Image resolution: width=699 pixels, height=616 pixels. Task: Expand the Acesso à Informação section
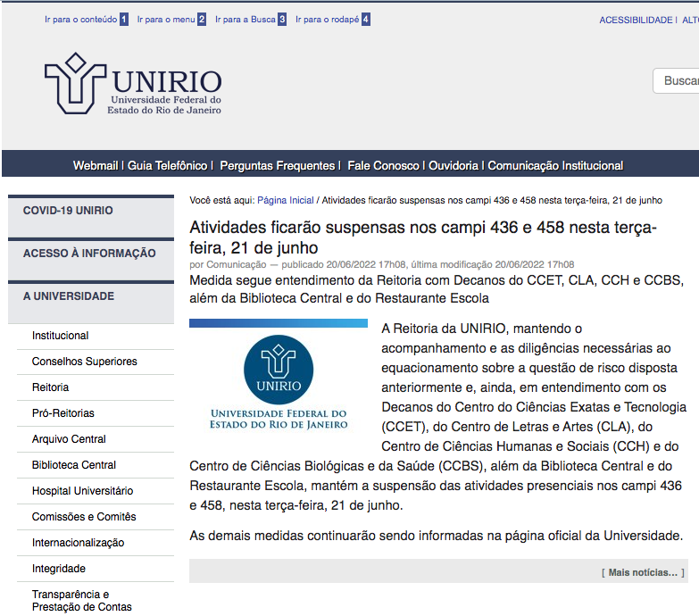89,254
